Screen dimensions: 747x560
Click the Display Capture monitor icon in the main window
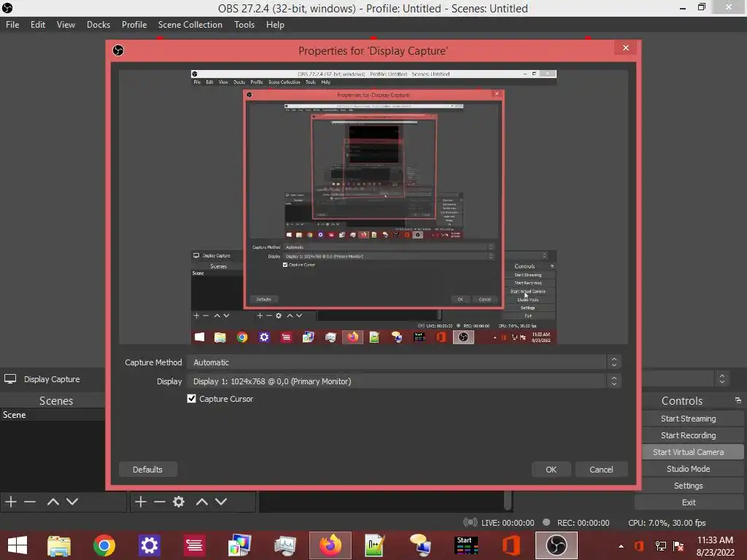[10, 379]
